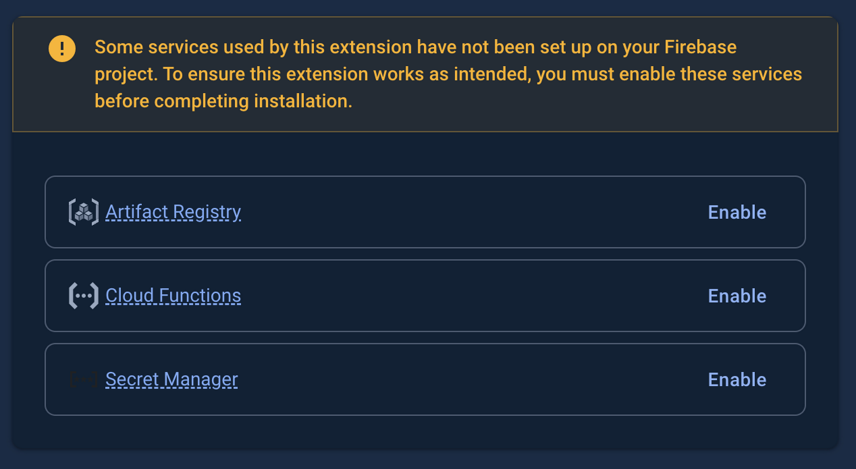This screenshot has width=856, height=469.
Task: Open the Cloud Functions link
Action: pos(173,296)
